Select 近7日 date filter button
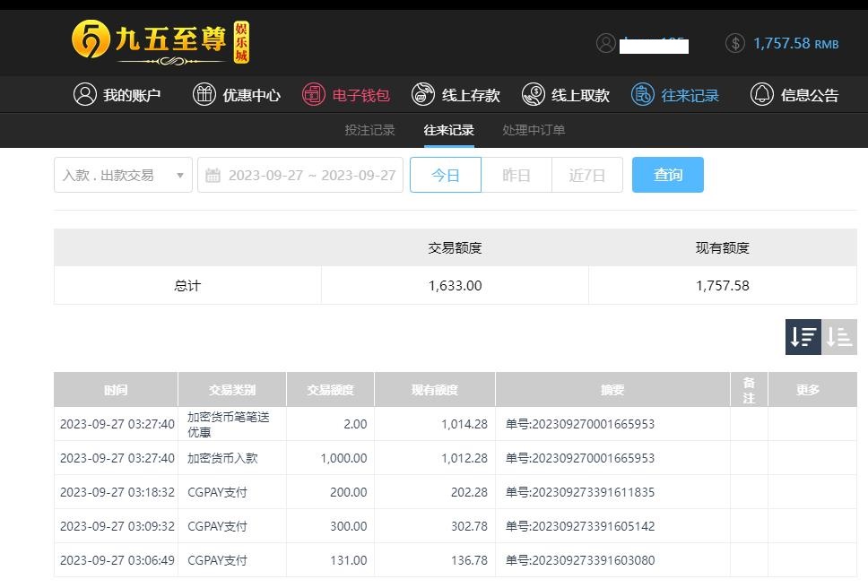 (x=586, y=175)
